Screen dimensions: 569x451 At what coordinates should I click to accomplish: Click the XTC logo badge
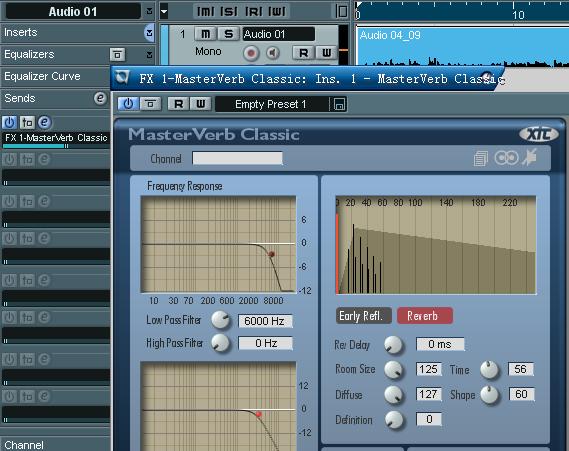click(539, 134)
